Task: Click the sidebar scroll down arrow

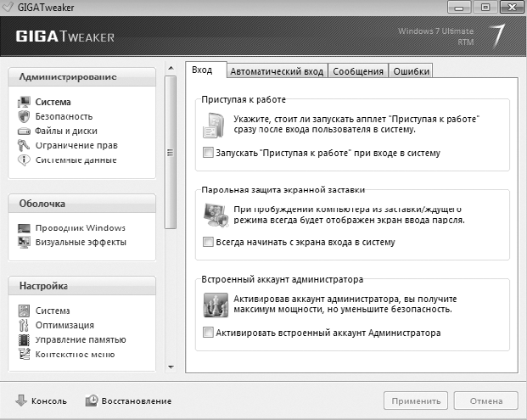Action: (x=170, y=367)
